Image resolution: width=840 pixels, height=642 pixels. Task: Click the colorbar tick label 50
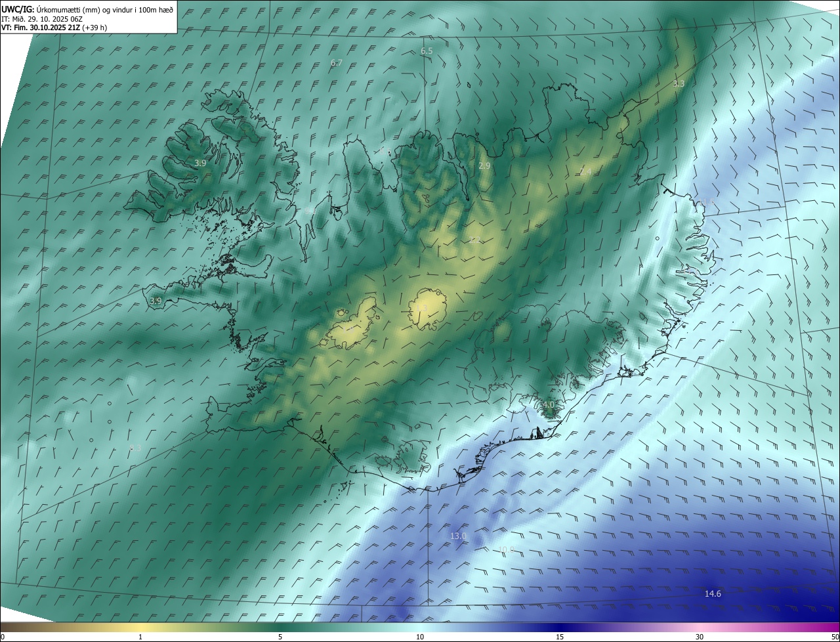click(x=834, y=637)
